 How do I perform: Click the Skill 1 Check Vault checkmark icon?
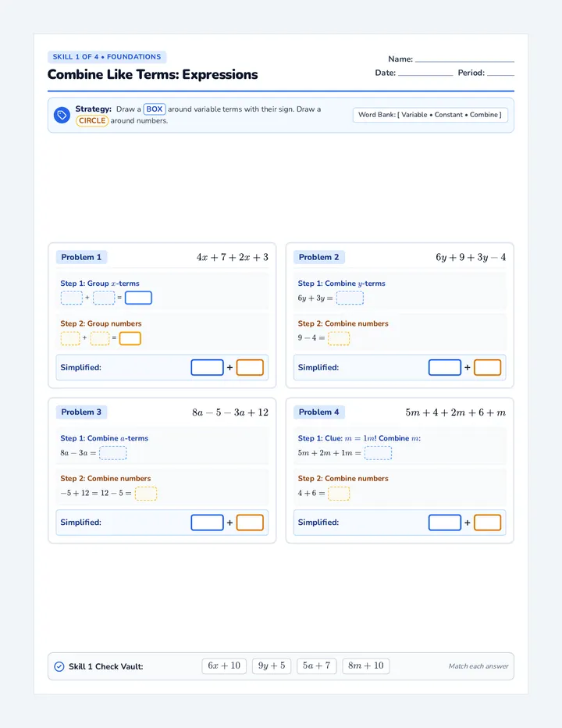pyautogui.click(x=59, y=666)
